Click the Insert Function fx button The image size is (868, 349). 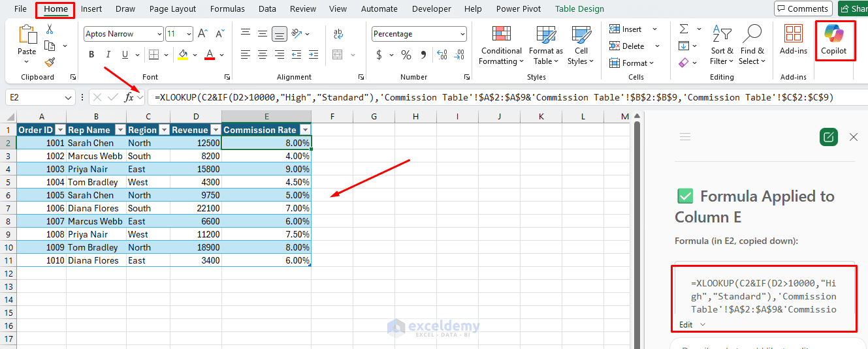[129, 97]
